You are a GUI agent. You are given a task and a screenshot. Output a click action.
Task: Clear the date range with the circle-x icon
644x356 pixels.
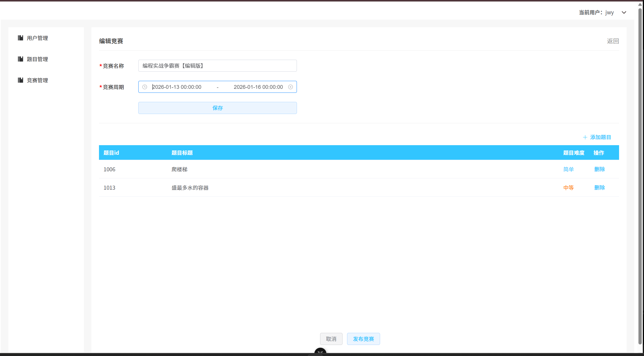[x=290, y=87]
